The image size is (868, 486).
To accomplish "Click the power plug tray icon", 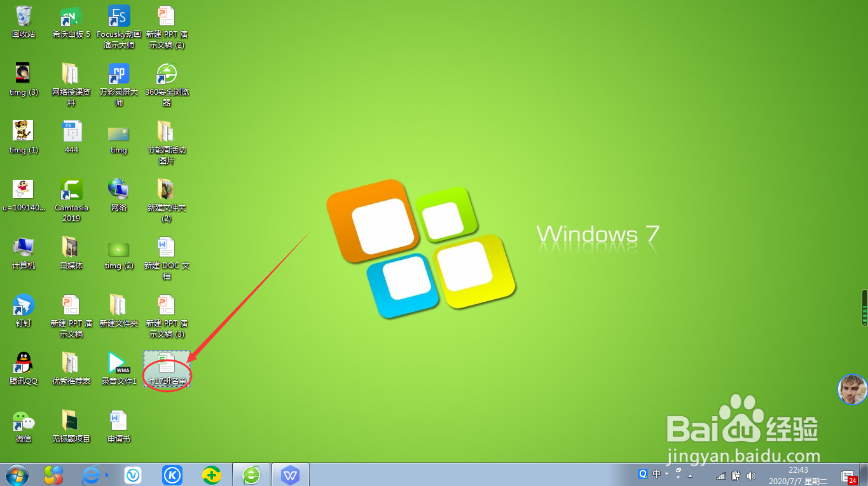I will pyautogui.click(x=736, y=475).
